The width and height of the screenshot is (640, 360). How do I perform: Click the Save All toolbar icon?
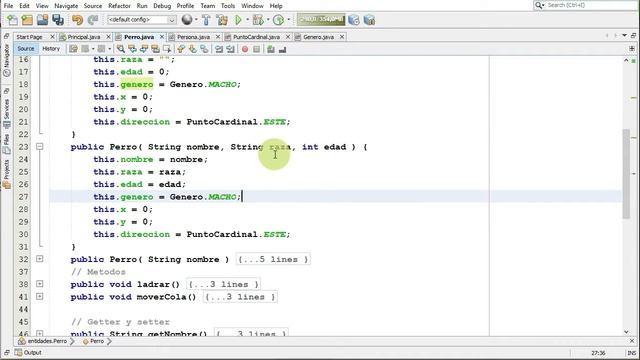click(x=58, y=20)
